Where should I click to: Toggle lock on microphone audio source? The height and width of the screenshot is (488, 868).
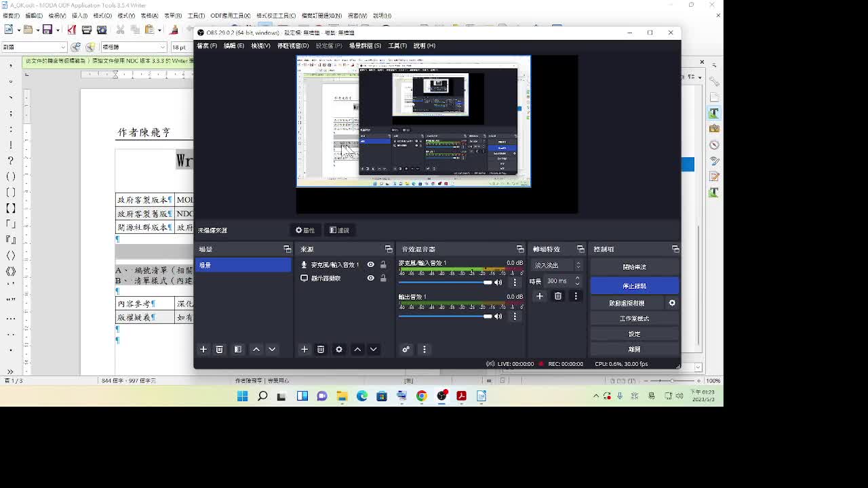383,265
